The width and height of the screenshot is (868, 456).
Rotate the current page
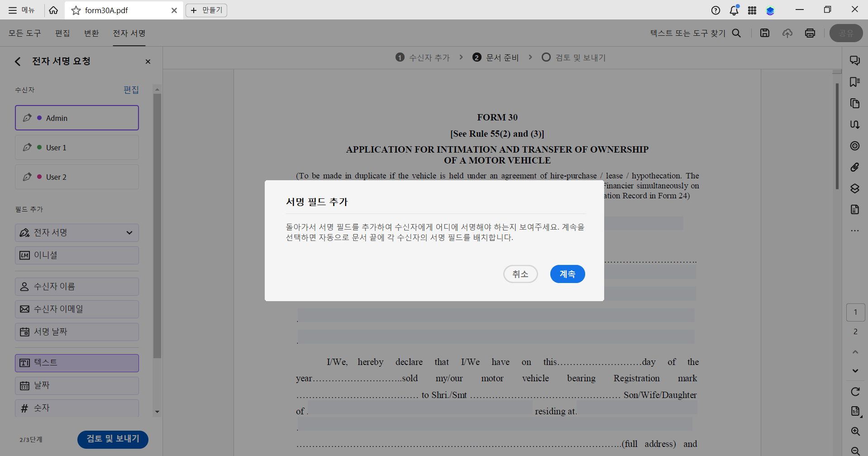tap(855, 391)
